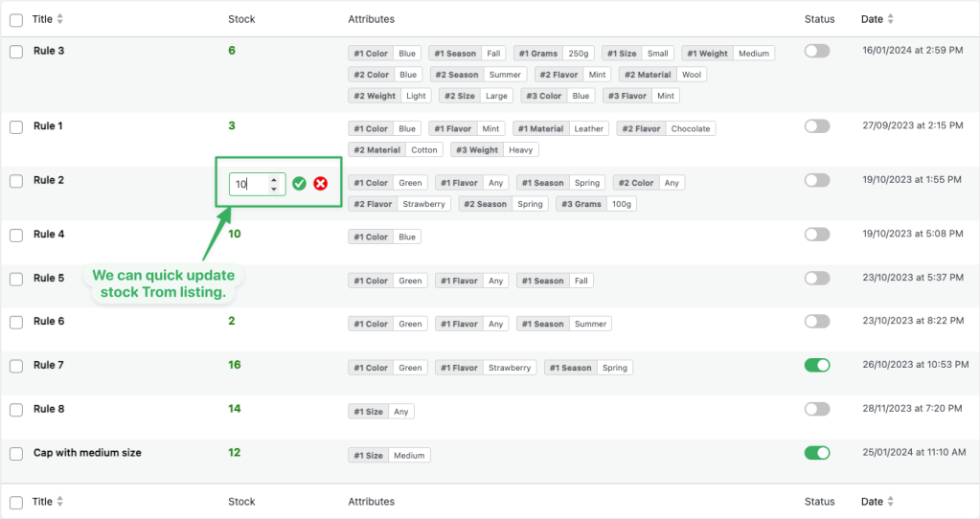Image resolution: width=980 pixels, height=519 pixels.
Task: Open the Rule 7 title link
Action: [49, 365]
